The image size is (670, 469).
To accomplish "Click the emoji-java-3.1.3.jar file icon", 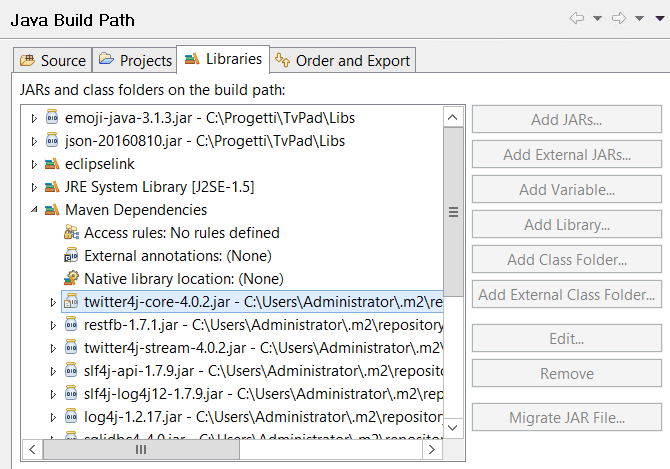I will (52, 118).
